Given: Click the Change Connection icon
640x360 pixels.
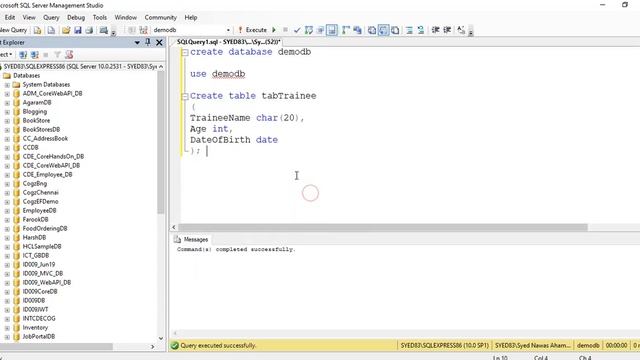Looking at the screenshot, I should click(143, 30).
